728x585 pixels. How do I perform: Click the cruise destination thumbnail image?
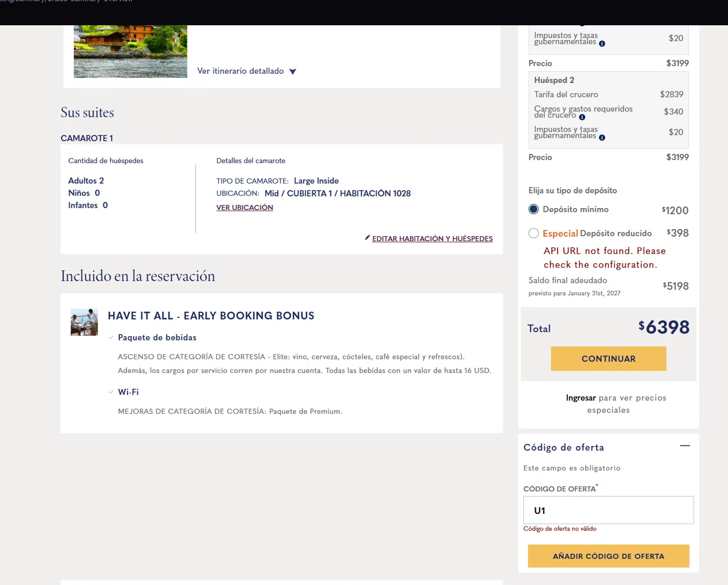coord(130,51)
